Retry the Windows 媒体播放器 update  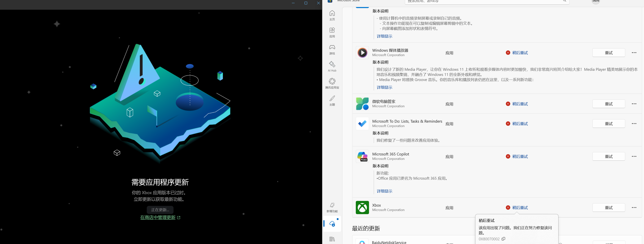tap(608, 53)
